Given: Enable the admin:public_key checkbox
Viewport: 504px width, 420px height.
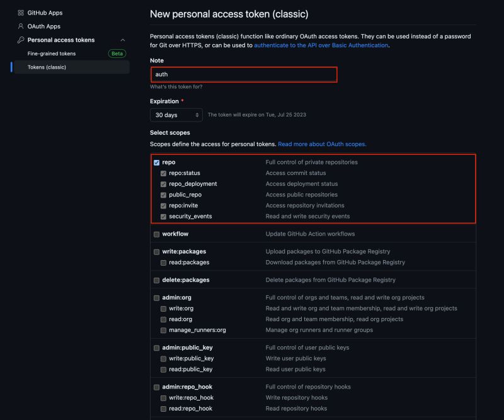Looking at the screenshot, I should click(156, 348).
